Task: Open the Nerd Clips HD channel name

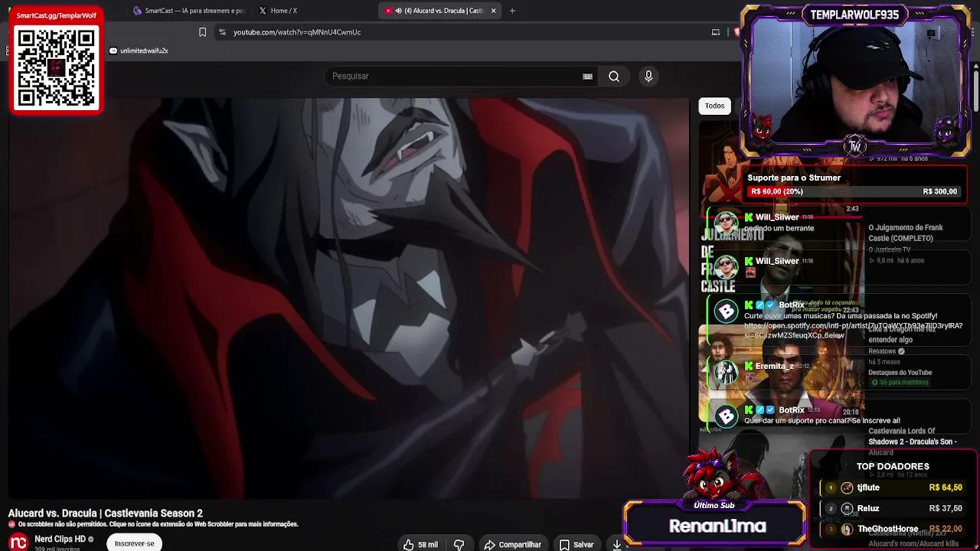Action: coord(60,539)
